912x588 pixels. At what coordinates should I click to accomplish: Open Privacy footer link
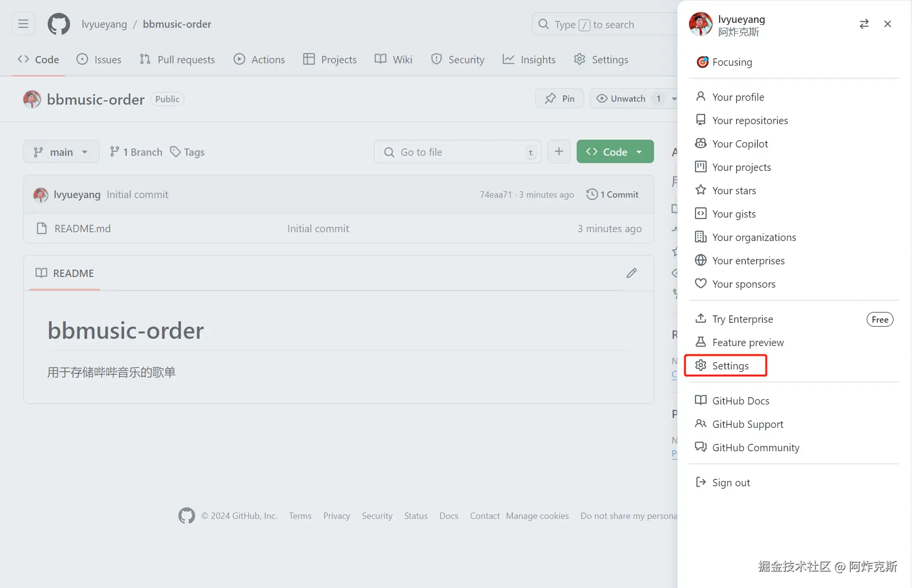tap(337, 516)
